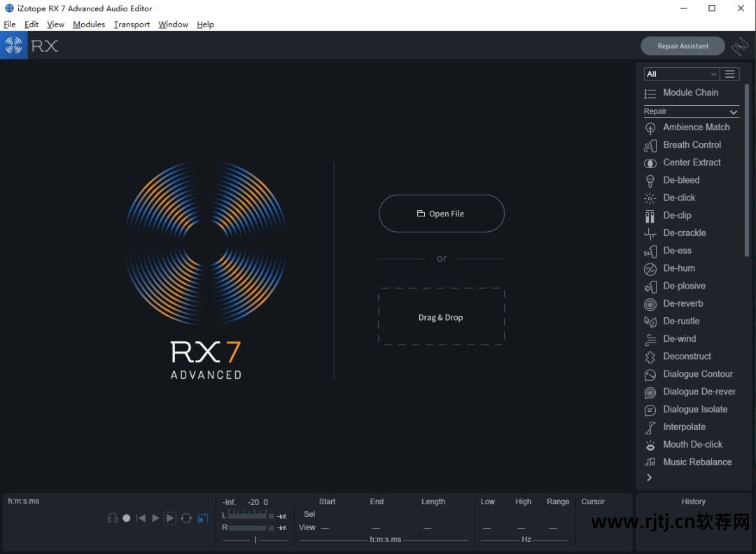The image size is (756, 554).
Task: Open the All module filter dropdown
Action: [x=681, y=74]
